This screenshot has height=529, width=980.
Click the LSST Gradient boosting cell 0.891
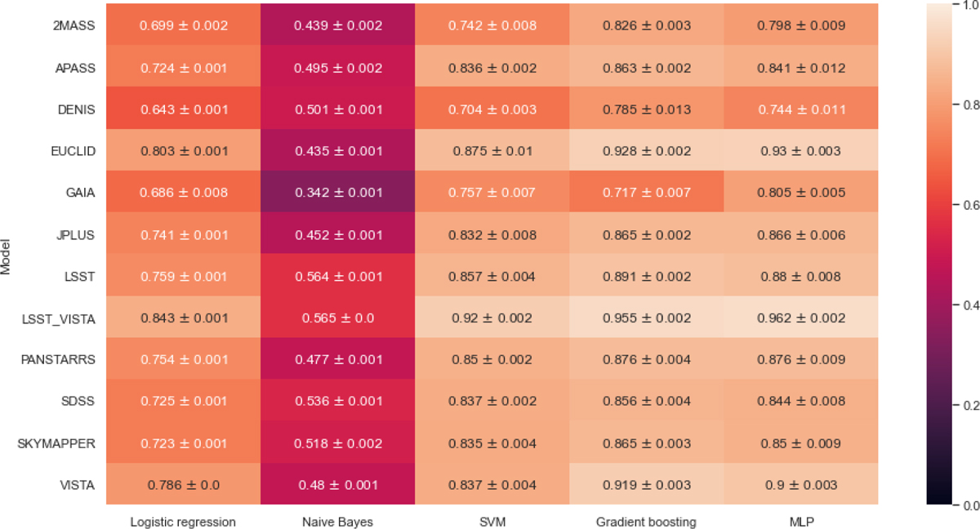coord(646,276)
